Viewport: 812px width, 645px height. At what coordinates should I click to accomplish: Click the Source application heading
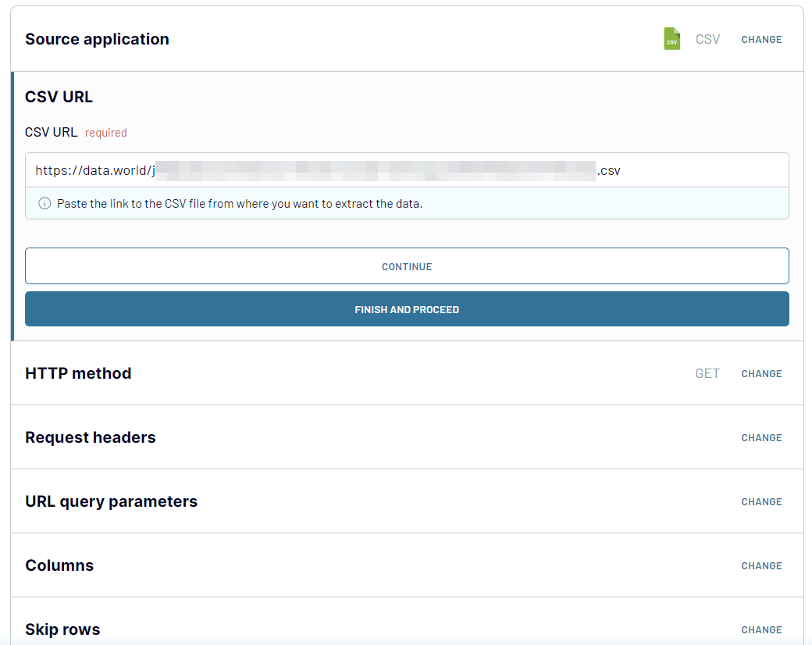tap(97, 39)
